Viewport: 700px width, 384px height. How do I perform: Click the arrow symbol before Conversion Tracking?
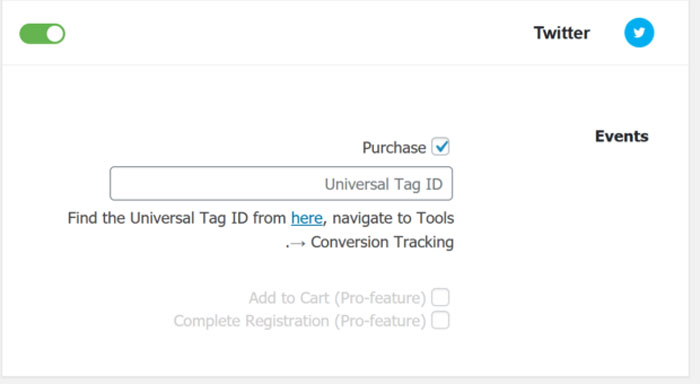297,243
